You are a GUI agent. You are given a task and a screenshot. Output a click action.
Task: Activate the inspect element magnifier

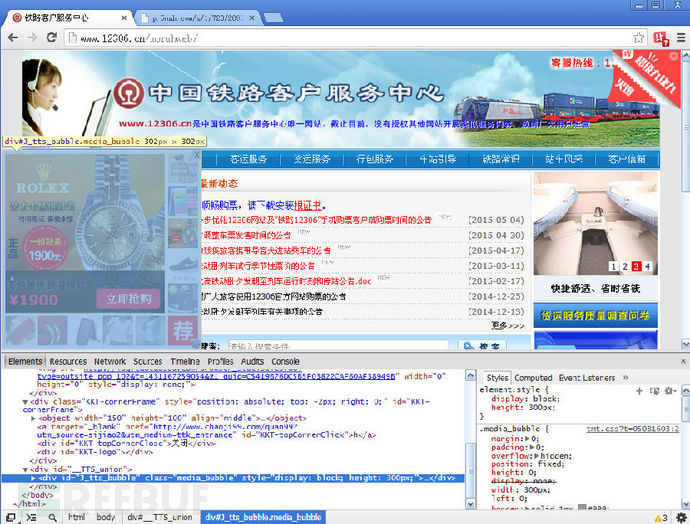click(52, 517)
